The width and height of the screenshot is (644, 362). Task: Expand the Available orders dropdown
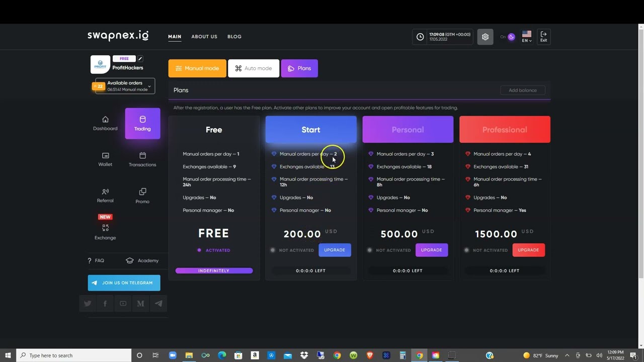125,86
